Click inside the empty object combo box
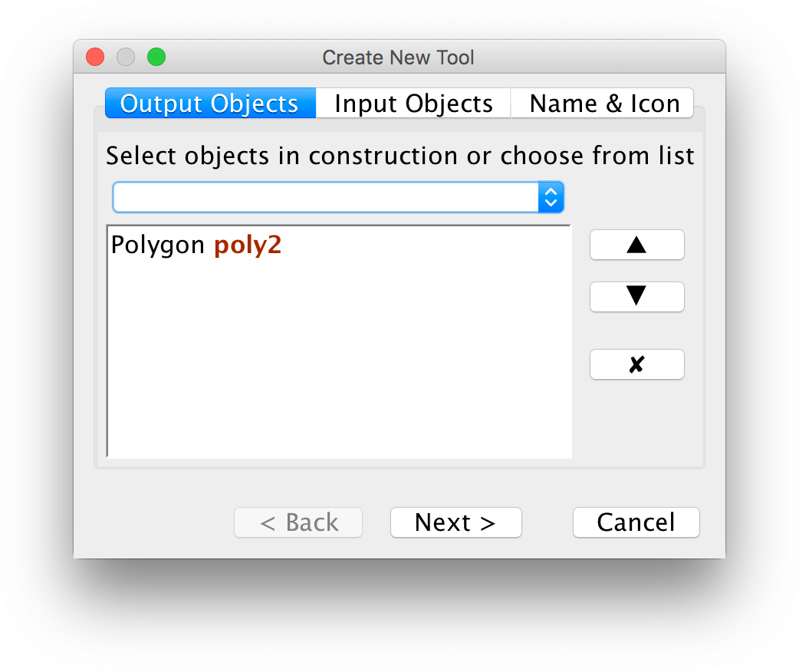The image size is (799, 672). (x=326, y=197)
